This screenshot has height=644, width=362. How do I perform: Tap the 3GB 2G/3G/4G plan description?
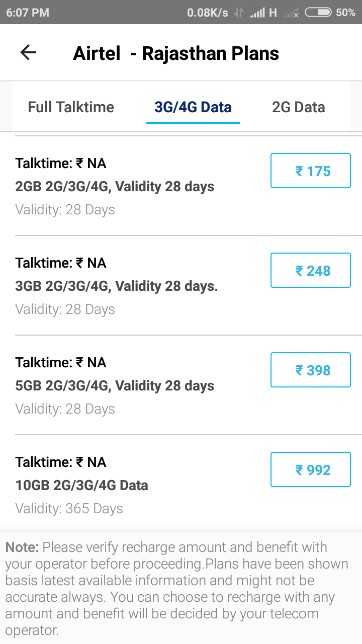[117, 286]
